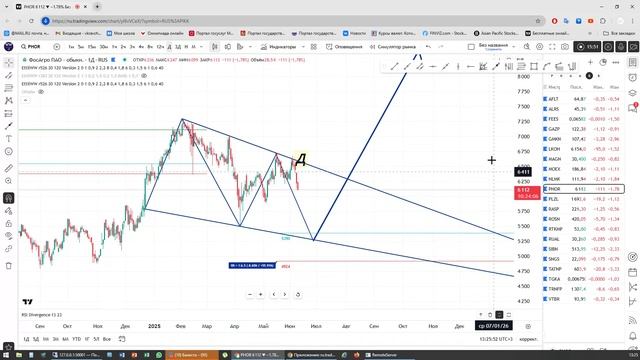The height and width of the screenshot is (360, 640).
Task: Toggle magnet mode in left toolbar
Action: pos(9,198)
